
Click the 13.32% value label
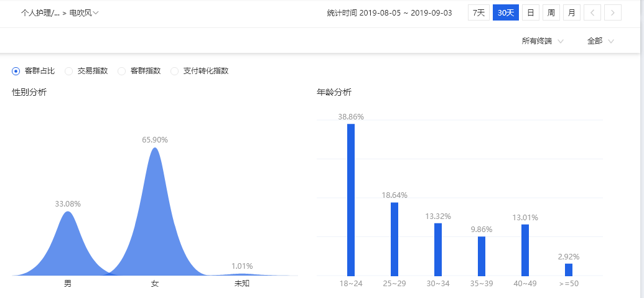click(x=438, y=217)
